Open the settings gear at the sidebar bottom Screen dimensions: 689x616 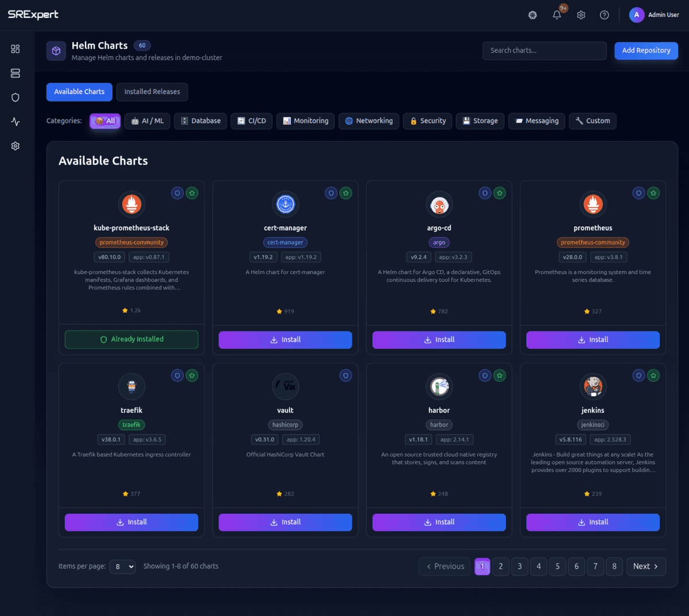coord(16,146)
